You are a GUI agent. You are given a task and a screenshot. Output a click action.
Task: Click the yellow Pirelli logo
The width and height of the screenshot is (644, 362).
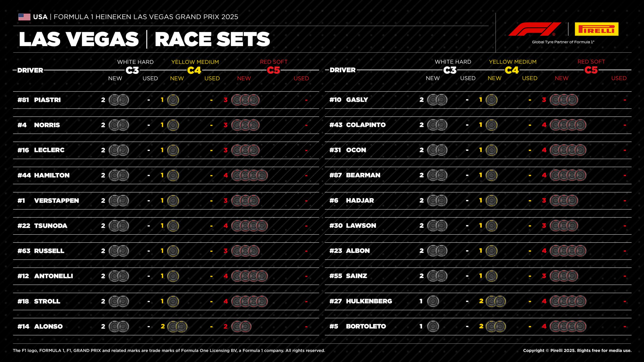point(596,29)
